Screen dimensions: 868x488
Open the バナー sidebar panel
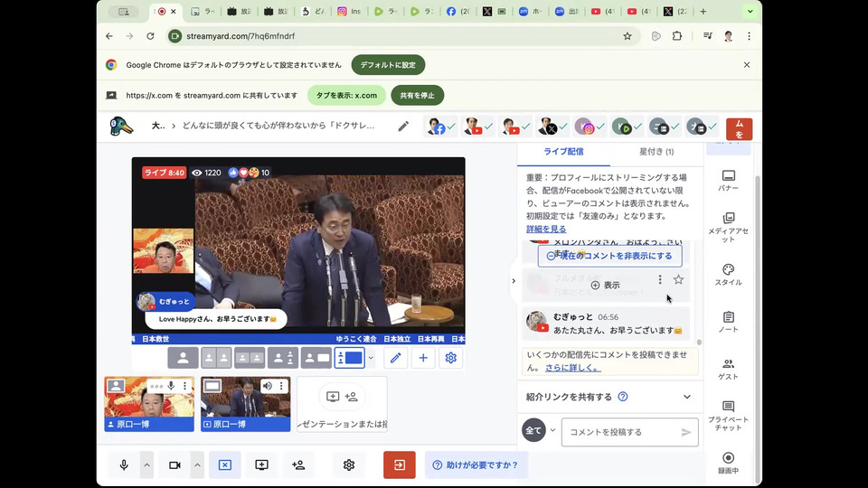[729, 181]
